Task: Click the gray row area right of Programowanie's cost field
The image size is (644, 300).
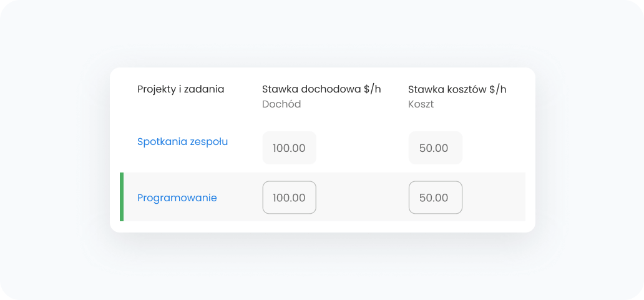Action: 494,197
